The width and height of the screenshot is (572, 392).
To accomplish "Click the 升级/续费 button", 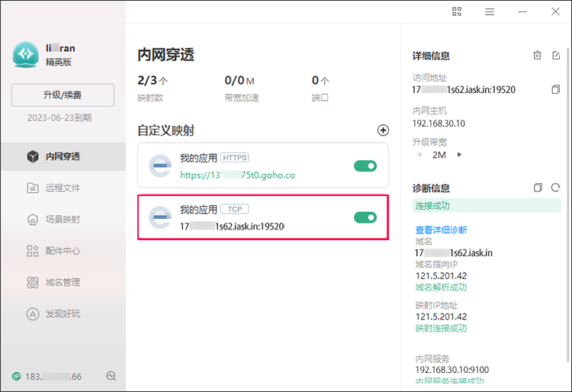I will coord(63,95).
